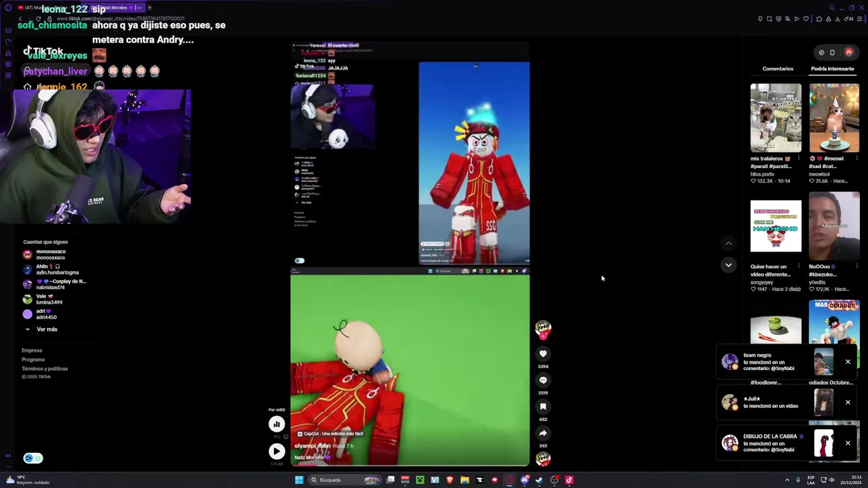Open Minecraft from the taskbar

tap(420, 480)
